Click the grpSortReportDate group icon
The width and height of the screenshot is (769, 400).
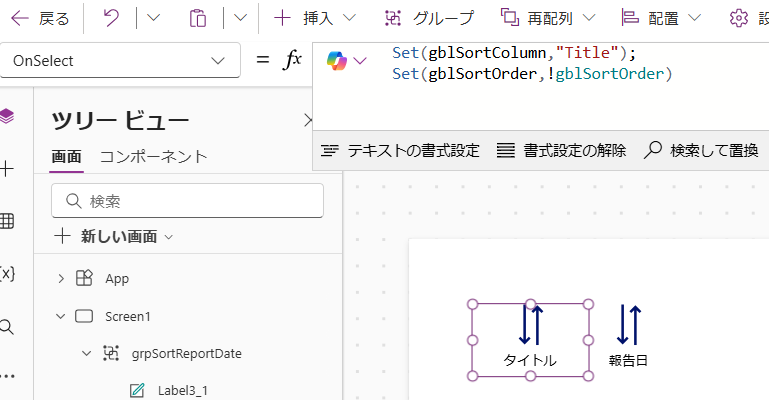[x=110, y=353]
